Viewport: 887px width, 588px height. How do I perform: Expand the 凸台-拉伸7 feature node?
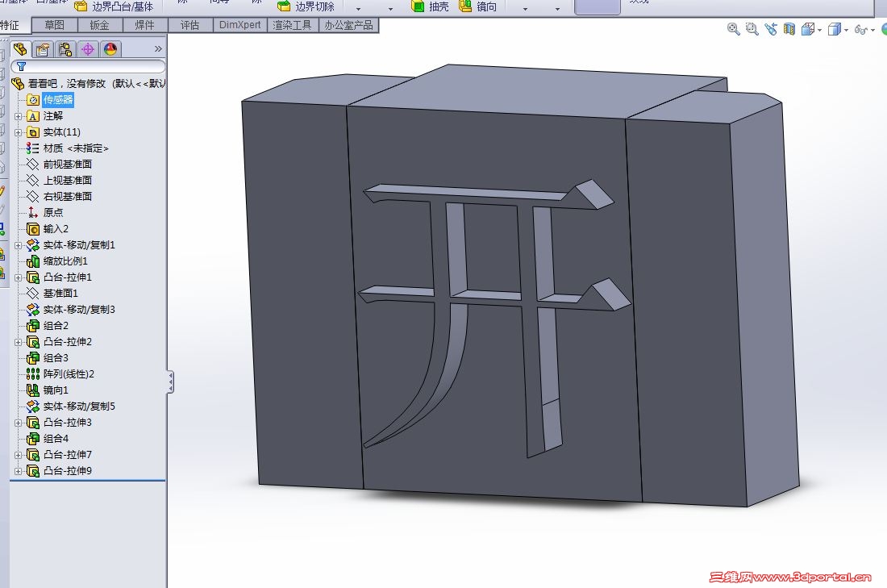coord(18,455)
